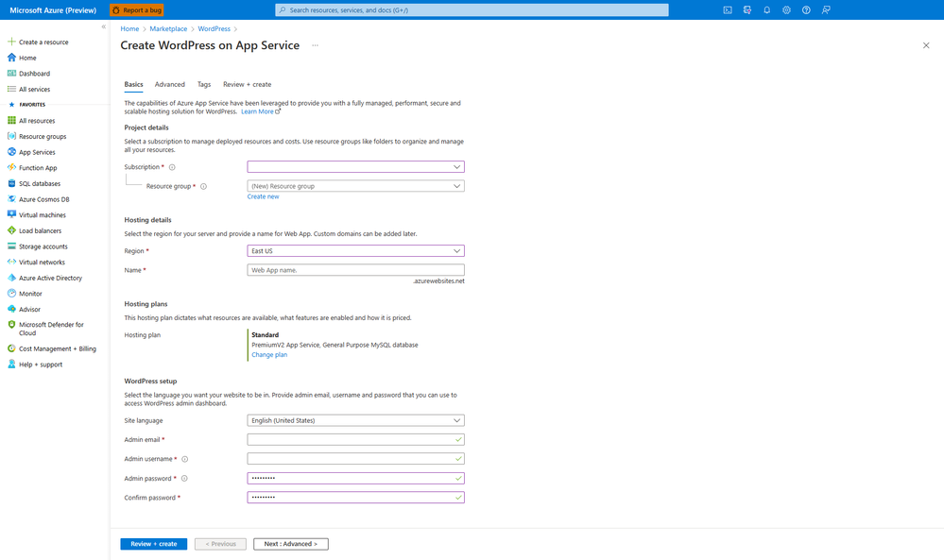The height and width of the screenshot is (560, 944).
Task: Go to Home breadcrumb link
Action: pos(129,29)
